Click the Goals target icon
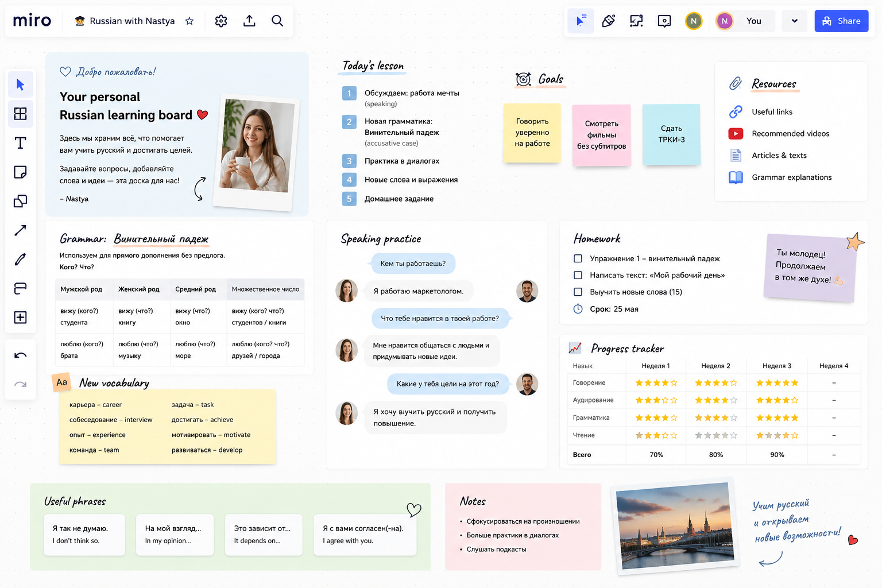Image resolution: width=882 pixels, height=588 pixels. tap(523, 79)
